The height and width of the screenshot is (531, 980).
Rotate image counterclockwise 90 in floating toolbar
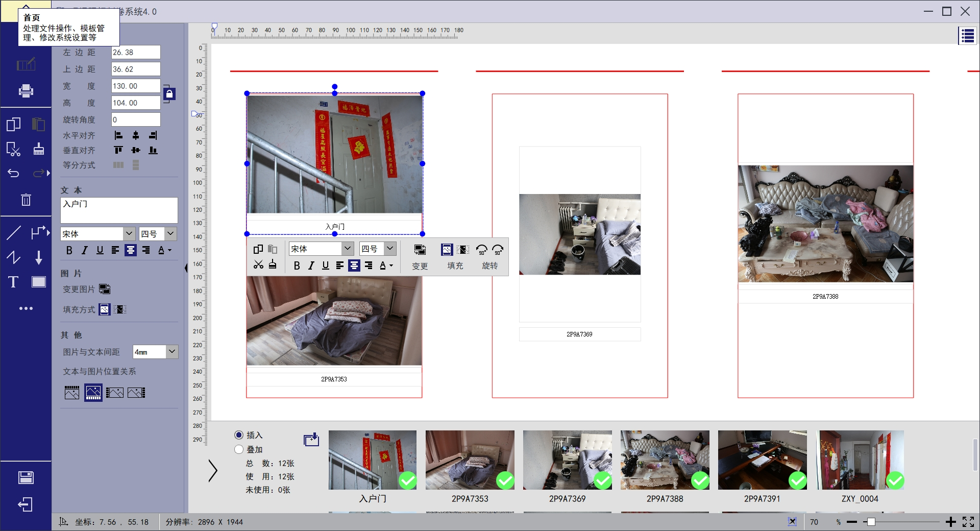(481, 250)
